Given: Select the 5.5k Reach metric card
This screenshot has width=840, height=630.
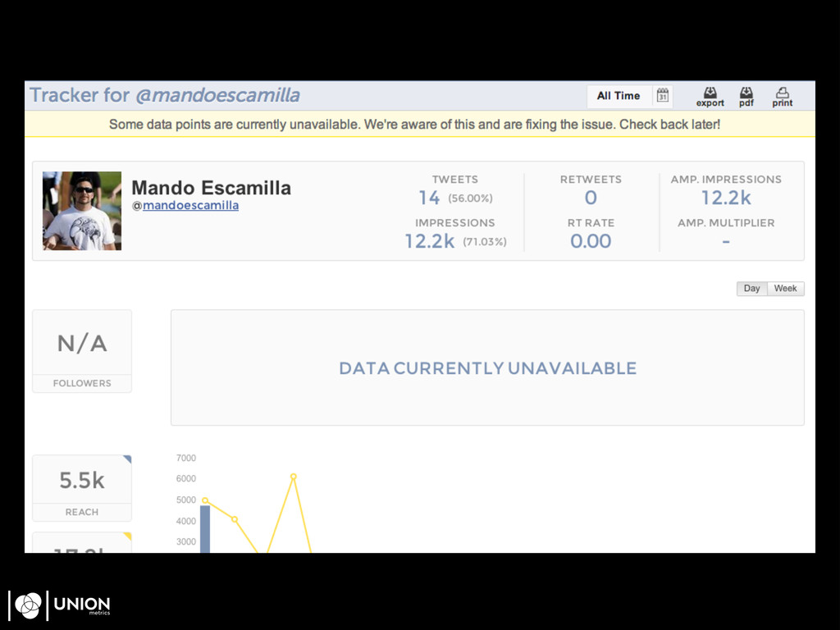Looking at the screenshot, I should pos(82,487).
